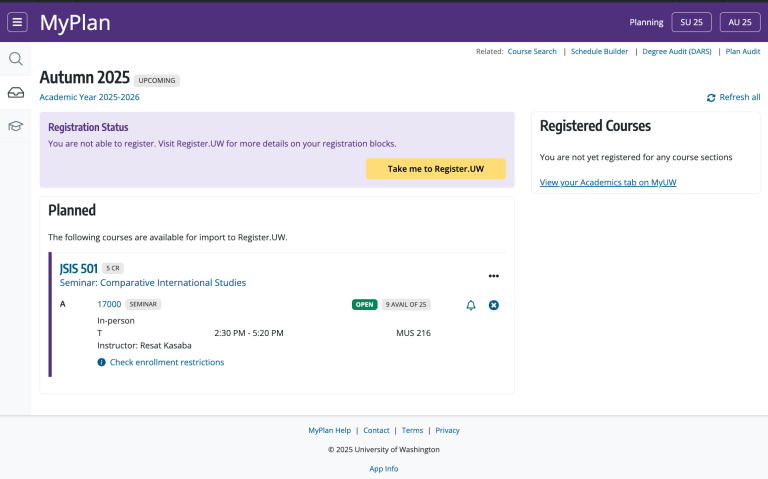Open Seminar: Comparative International Studies title
Image resolution: width=768 pixels, height=479 pixels.
click(153, 283)
